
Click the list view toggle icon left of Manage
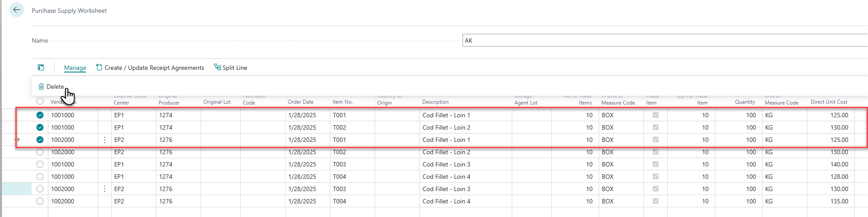coord(41,67)
